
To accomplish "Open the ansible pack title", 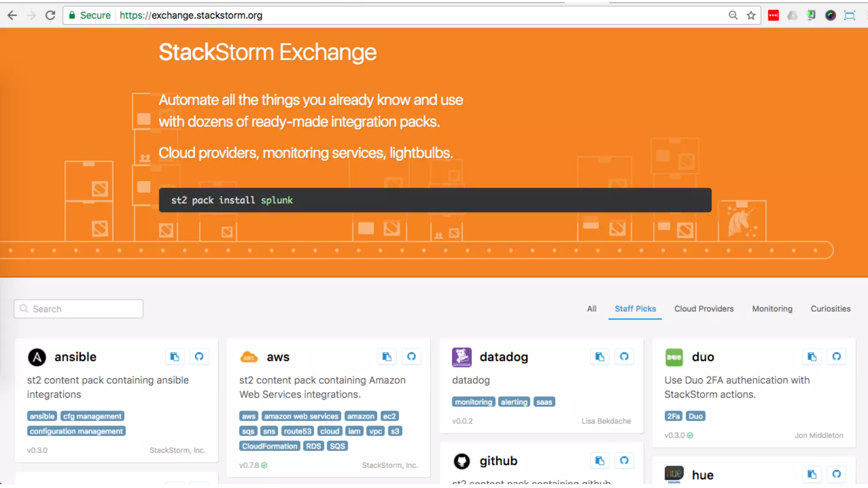I will 75,357.
